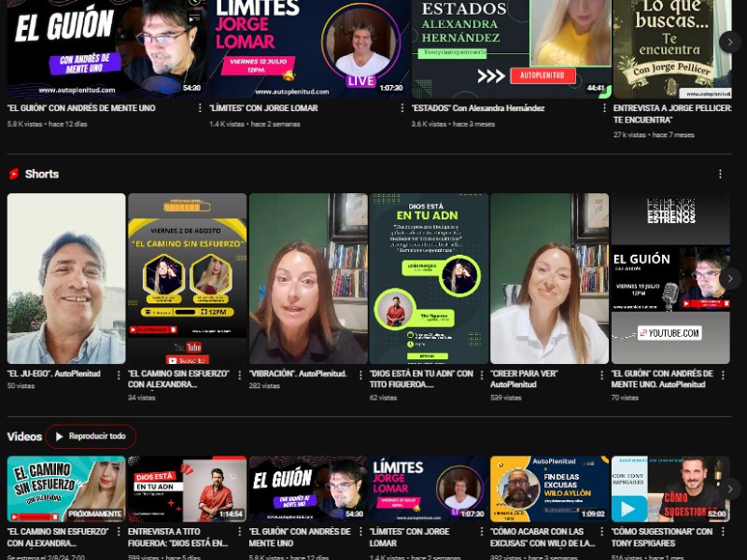Open options for 'EL CAMINO SIN ESFUERZO' video in Videos row
The image size is (747, 560).
pos(119,532)
